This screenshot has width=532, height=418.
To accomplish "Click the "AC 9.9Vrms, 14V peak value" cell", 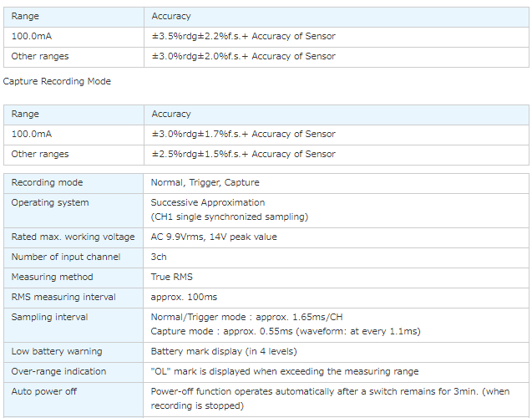I will (213, 237).
